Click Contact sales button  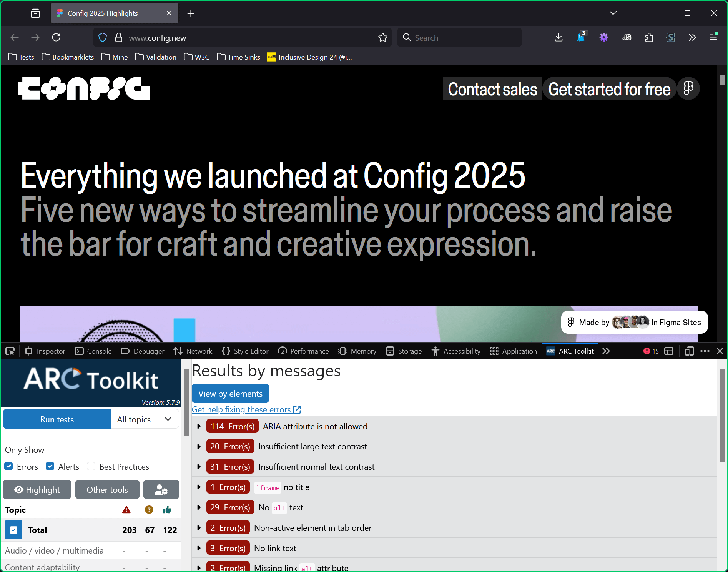[x=492, y=89]
